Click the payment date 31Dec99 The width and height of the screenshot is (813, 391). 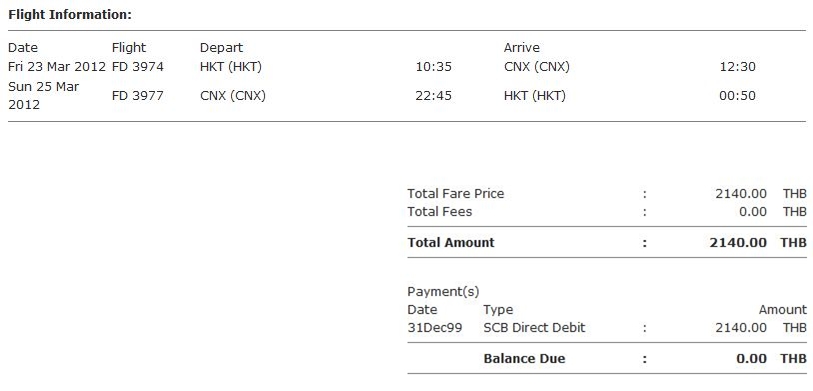click(x=434, y=328)
